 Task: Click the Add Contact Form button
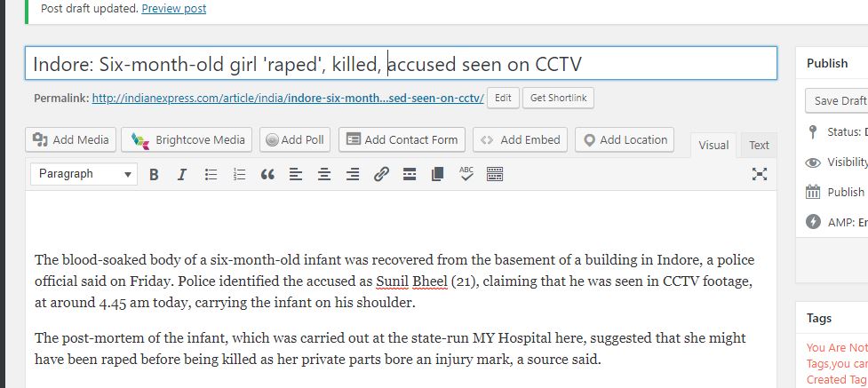tap(402, 139)
